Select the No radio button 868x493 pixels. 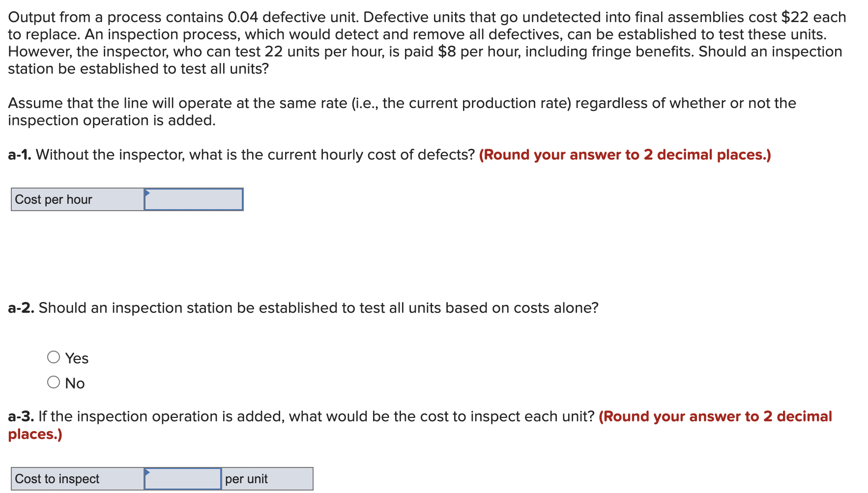point(53,383)
